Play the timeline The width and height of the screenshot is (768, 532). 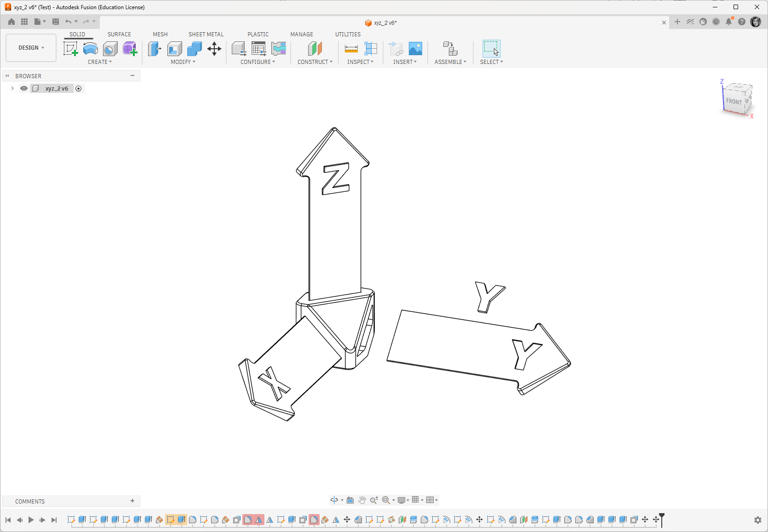[x=31, y=520]
